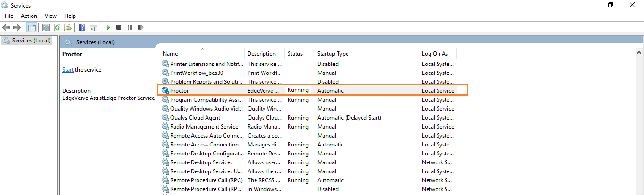Click the Restart Service toolbar icon
Screen dimensions: 644x195
140,28
